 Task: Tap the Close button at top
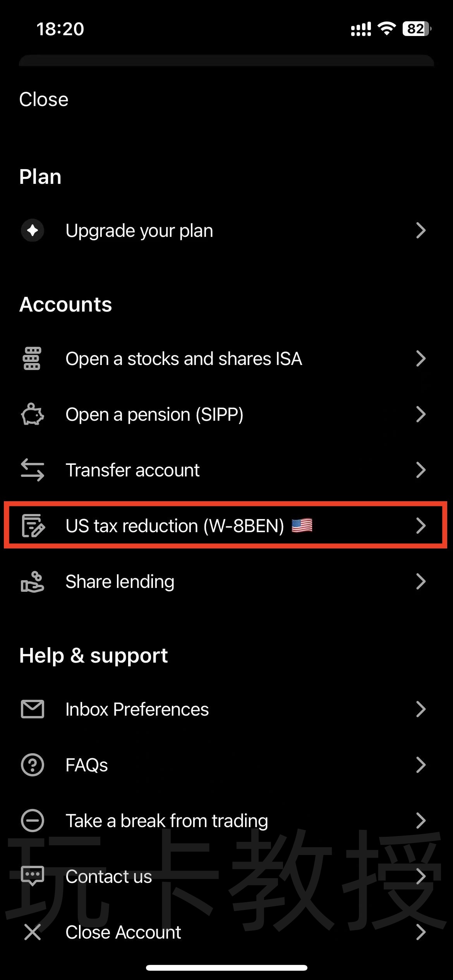(44, 99)
